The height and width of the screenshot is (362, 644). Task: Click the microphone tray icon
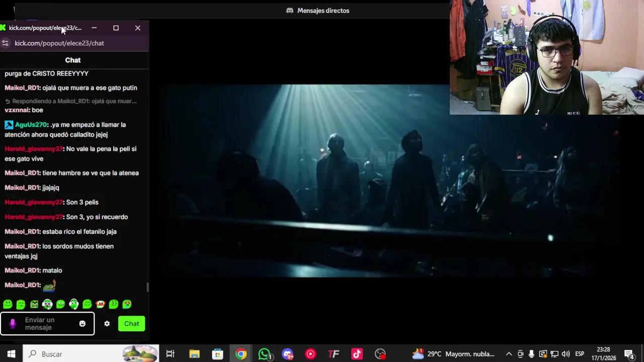click(531, 354)
